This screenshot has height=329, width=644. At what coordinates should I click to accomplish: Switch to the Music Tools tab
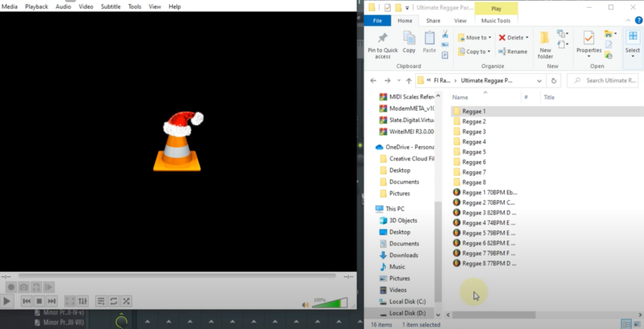point(496,21)
